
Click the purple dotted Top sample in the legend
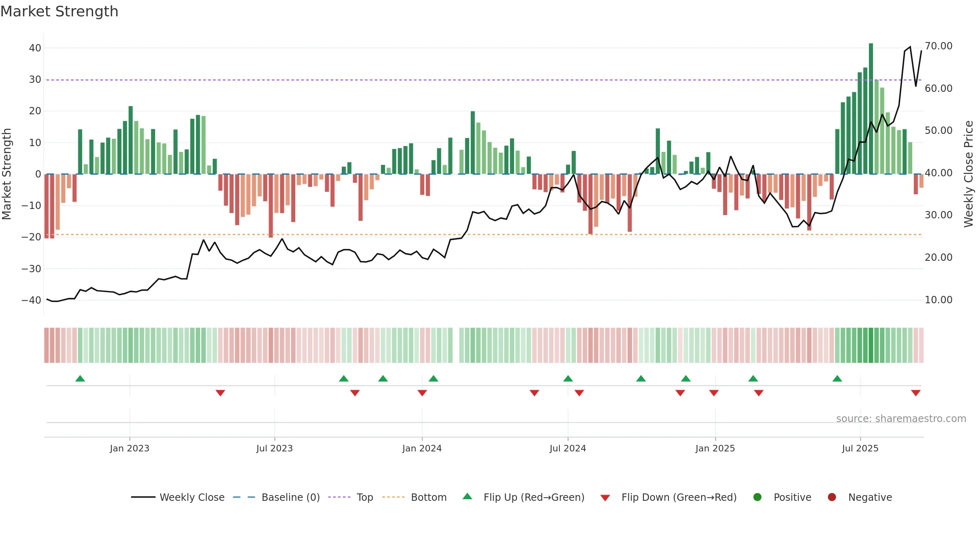coord(339,497)
